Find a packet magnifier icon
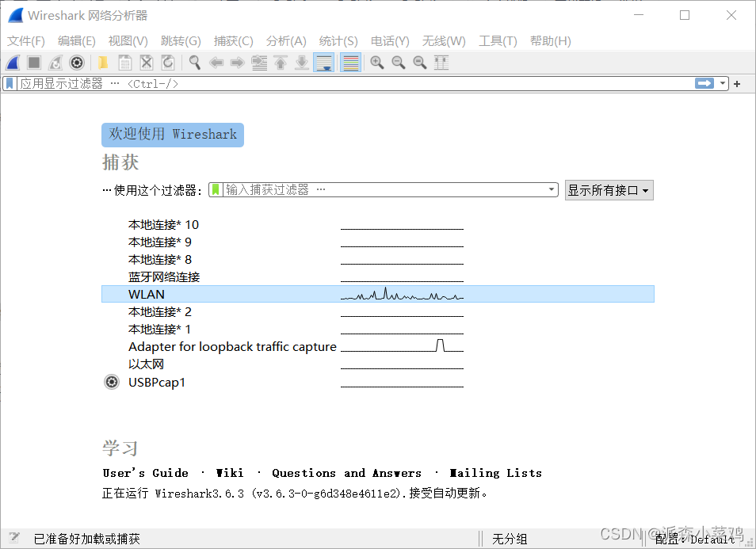756x549 pixels. 195,63
